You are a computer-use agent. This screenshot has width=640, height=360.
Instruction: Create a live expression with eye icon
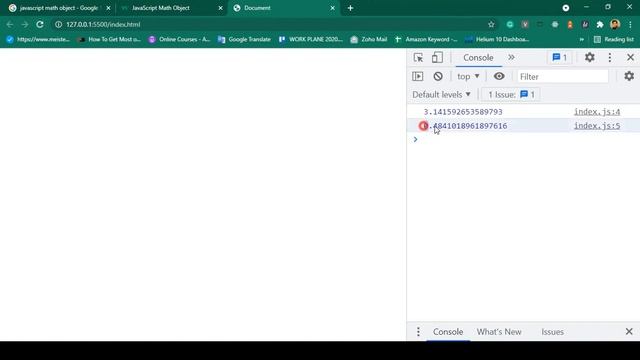click(499, 76)
